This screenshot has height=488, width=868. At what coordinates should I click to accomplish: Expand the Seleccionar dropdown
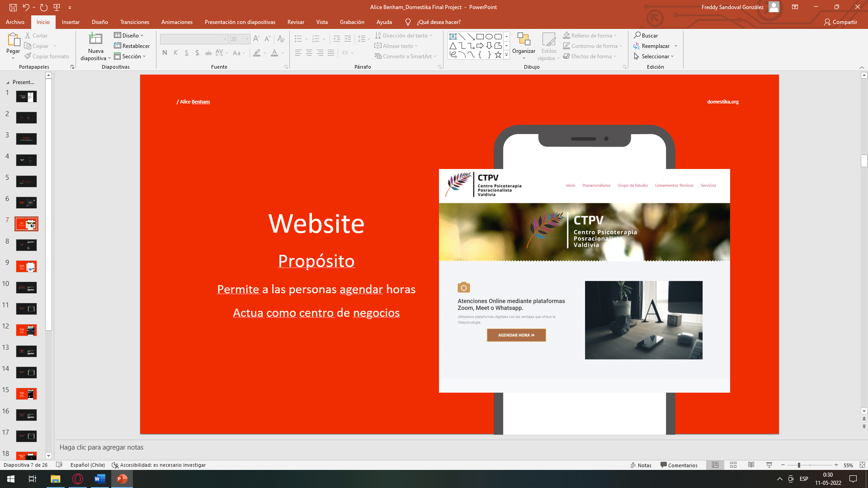654,56
